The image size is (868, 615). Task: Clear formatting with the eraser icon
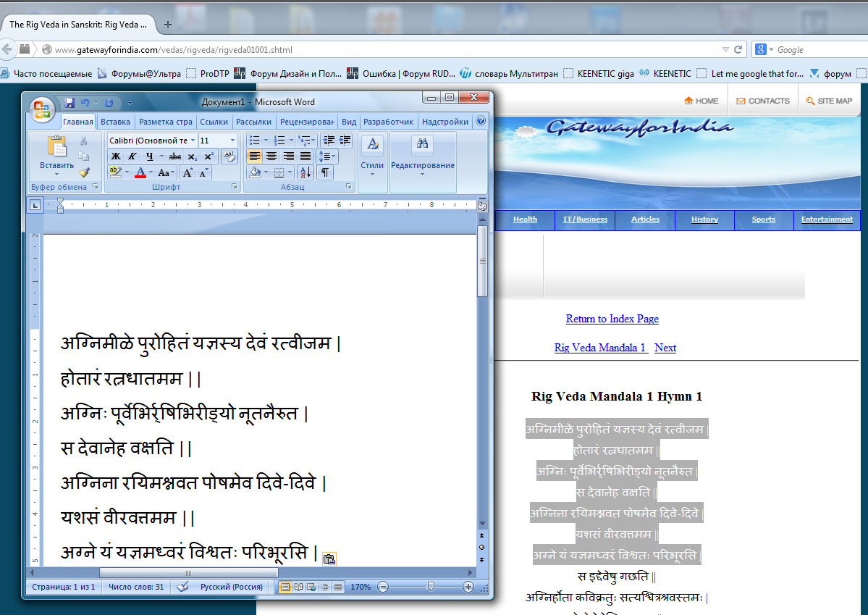[229, 156]
